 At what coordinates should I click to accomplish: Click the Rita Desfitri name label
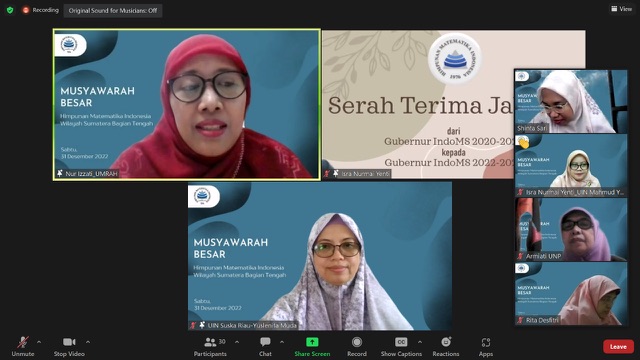click(542, 320)
